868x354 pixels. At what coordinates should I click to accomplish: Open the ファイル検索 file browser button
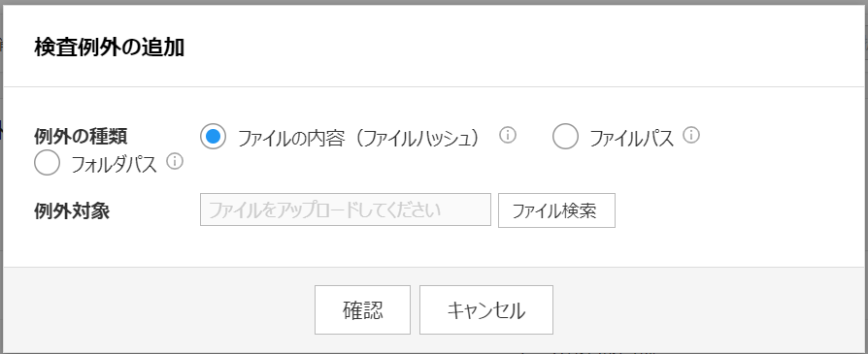pos(556,210)
